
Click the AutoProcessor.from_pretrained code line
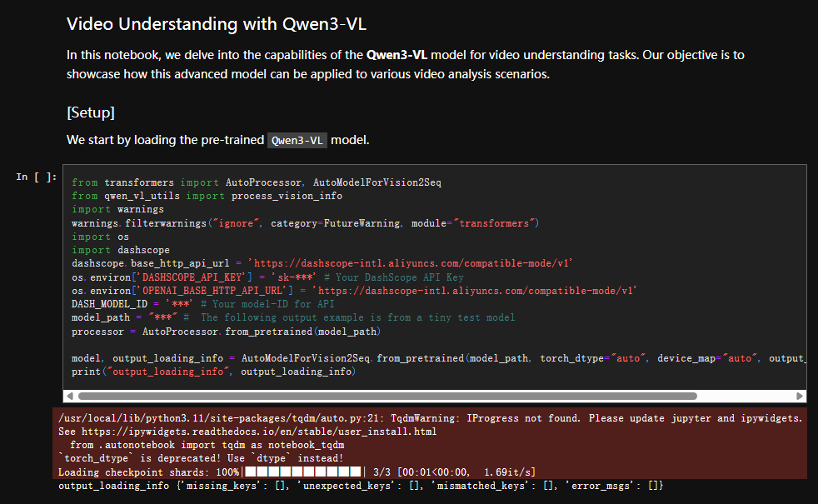(x=226, y=331)
